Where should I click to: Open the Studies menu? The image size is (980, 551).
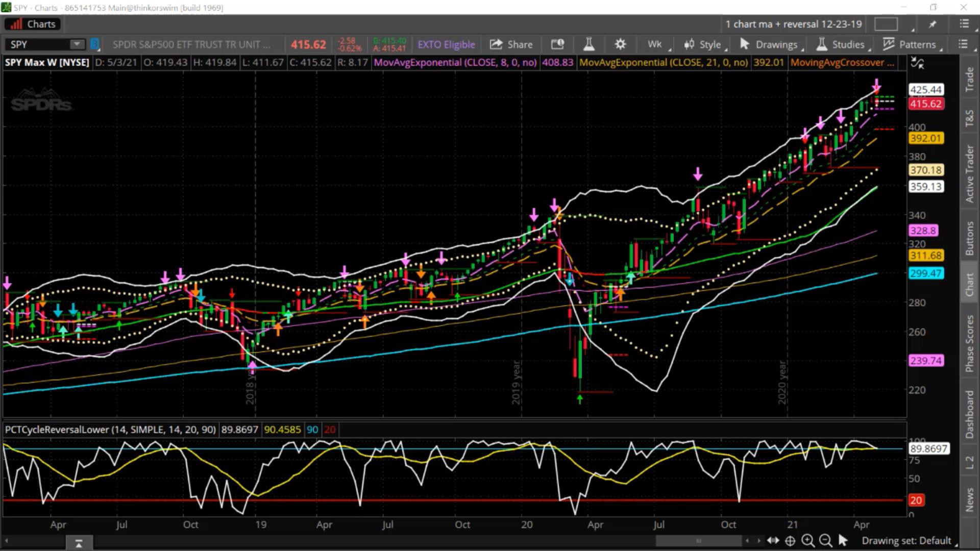tap(843, 44)
